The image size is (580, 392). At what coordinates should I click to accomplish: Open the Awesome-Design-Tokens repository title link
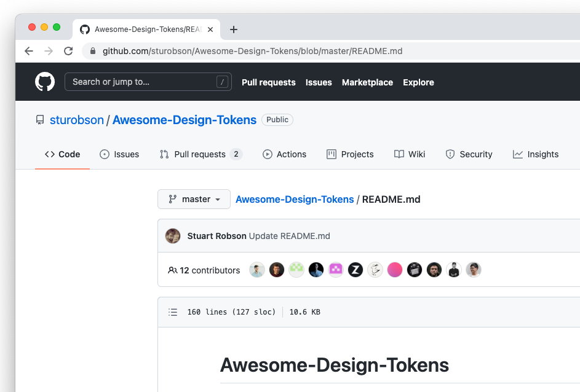184,120
